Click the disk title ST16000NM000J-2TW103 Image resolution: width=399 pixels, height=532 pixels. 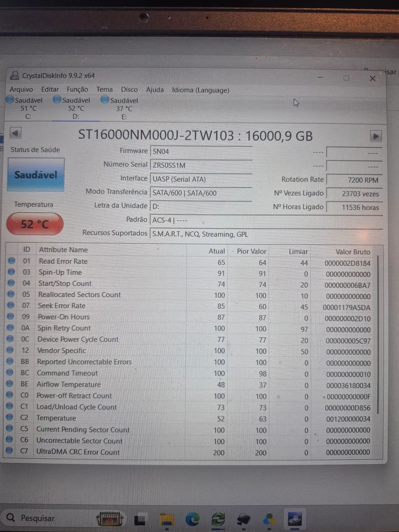coord(155,135)
